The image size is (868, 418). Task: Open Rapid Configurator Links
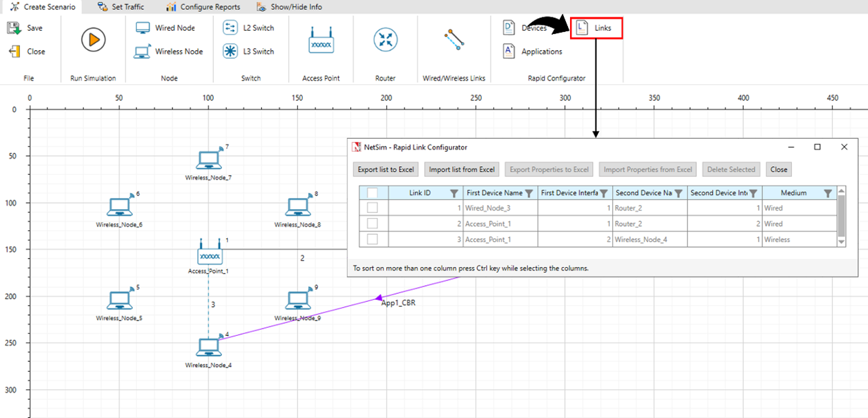click(597, 28)
